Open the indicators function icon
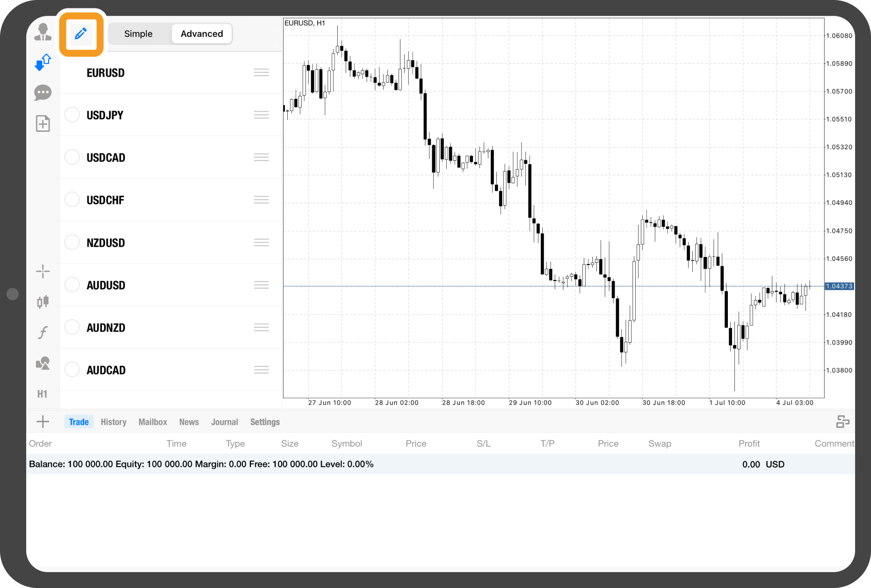 43,332
